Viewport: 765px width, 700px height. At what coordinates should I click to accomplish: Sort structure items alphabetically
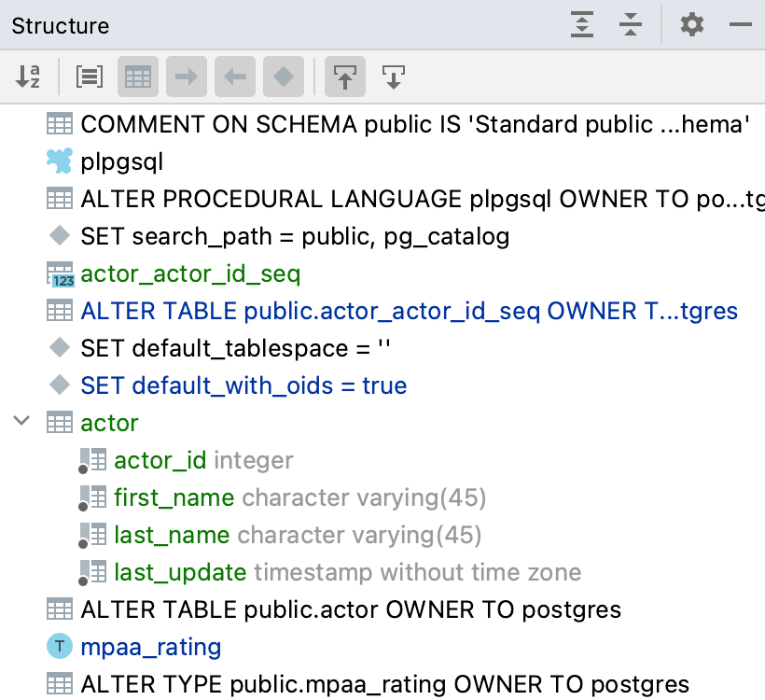[28, 77]
